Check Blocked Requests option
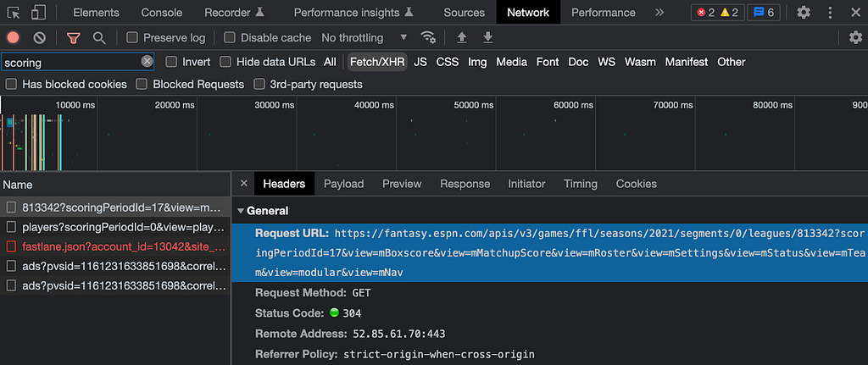 pos(142,84)
